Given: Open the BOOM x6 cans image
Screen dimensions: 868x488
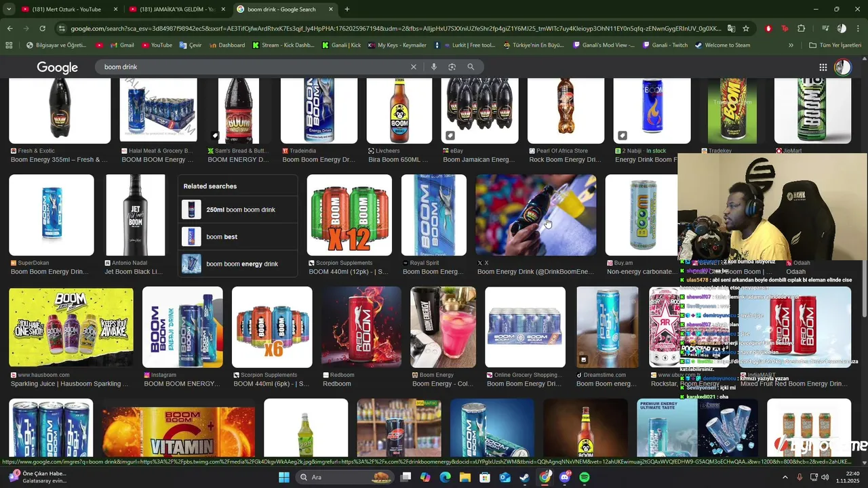Looking at the screenshot, I should pos(272,327).
